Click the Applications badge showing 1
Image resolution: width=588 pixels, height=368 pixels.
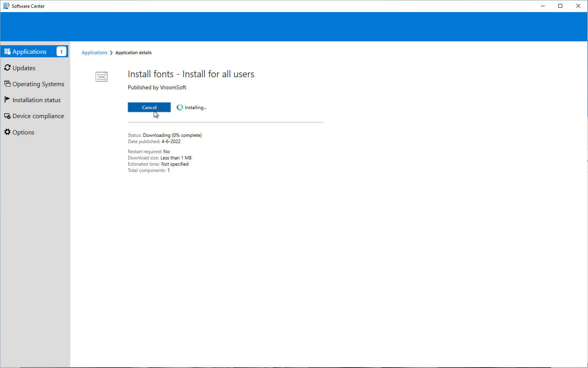point(61,51)
